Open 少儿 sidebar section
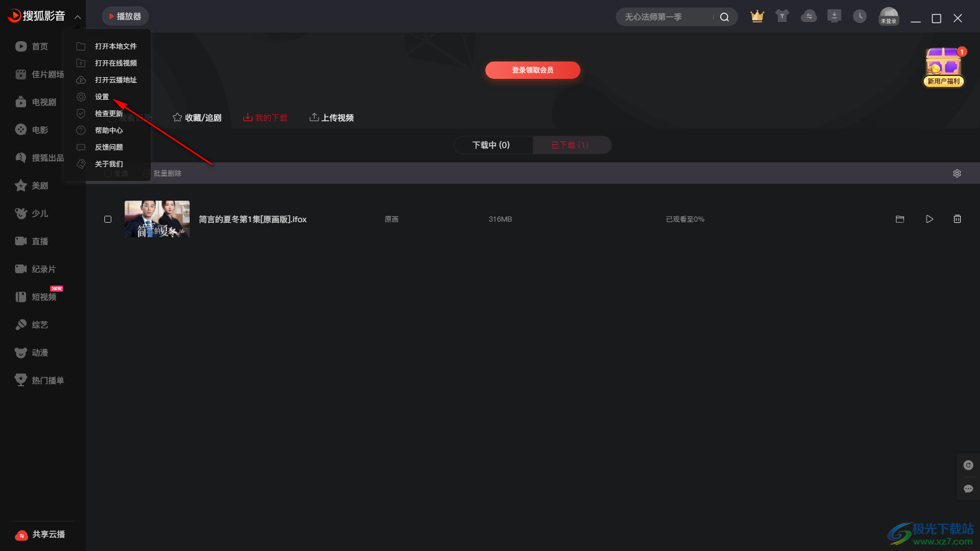Image resolution: width=980 pixels, height=551 pixels. 32,213
